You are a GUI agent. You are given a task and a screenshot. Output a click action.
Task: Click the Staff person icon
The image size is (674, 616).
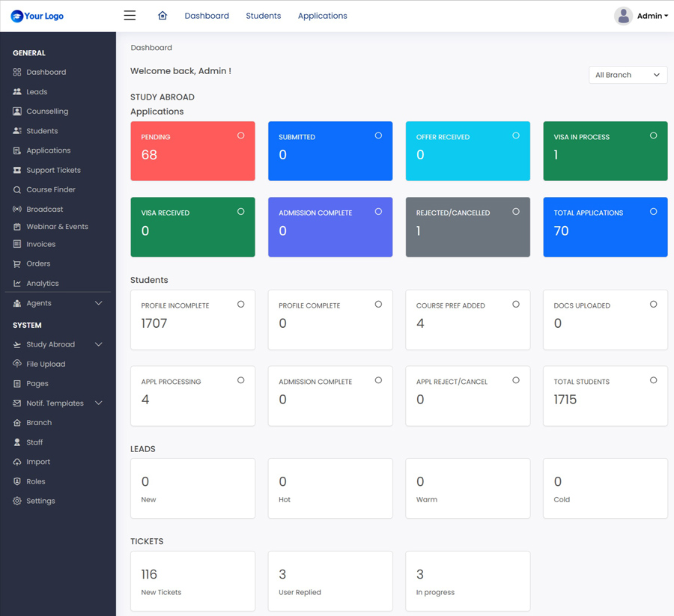(16, 442)
